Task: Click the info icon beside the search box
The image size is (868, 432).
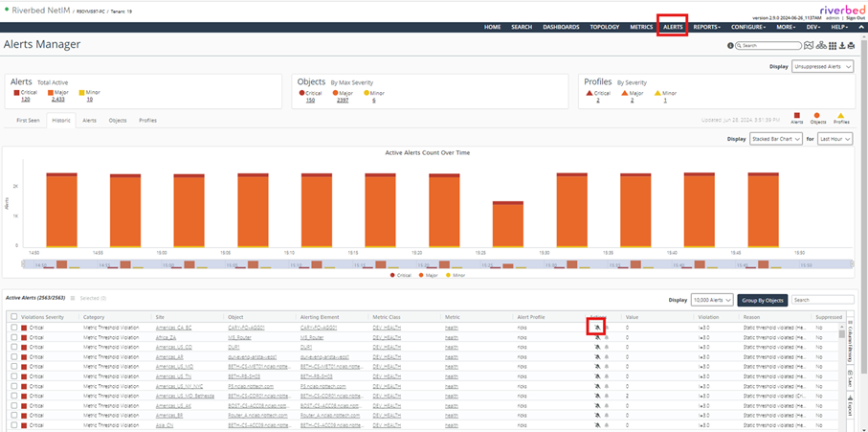Action: [x=731, y=46]
